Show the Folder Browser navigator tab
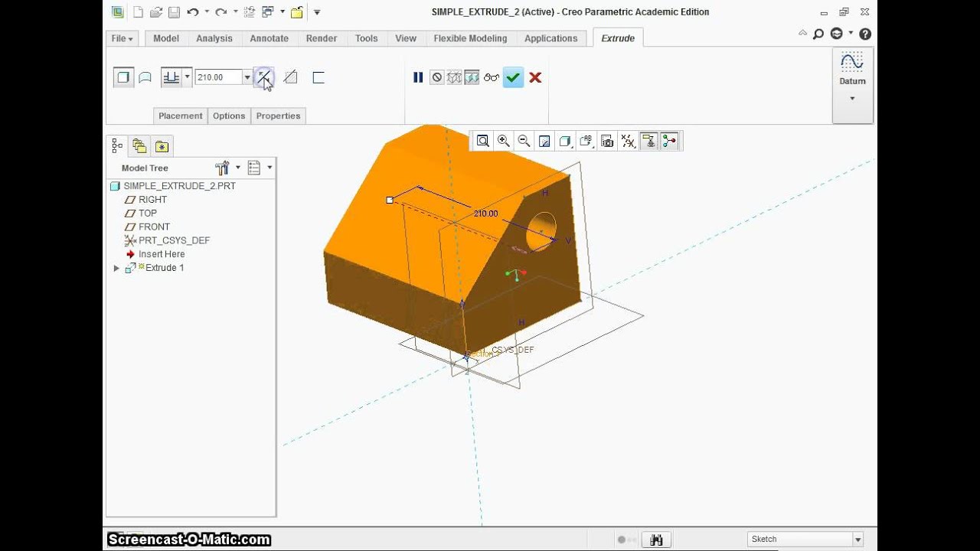 click(139, 145)
